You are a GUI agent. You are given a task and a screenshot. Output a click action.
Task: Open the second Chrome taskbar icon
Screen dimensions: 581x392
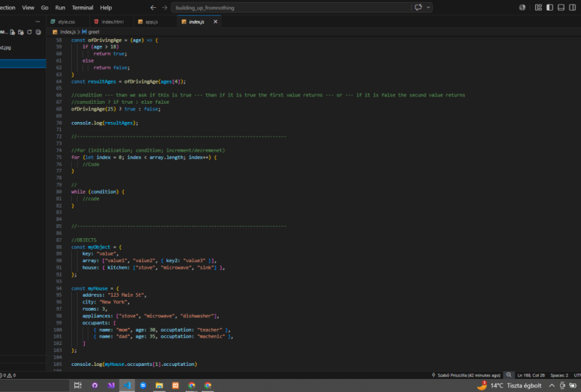tap(208, 385)
